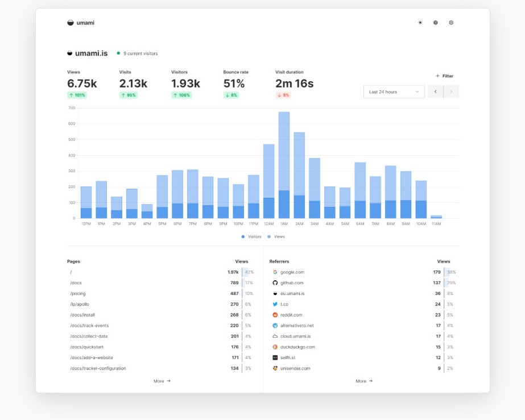This screenshot has width=525, height=420.
Task: Click the github.com referrer icon
Action: [275, 283]
